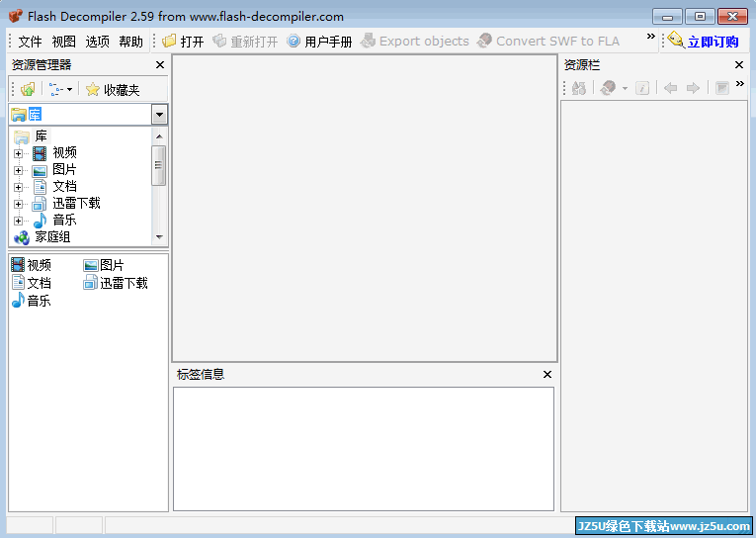Click the up-folder icon in explorer toolbar
This screenshot has width=756, height=538.
(28, 89)
